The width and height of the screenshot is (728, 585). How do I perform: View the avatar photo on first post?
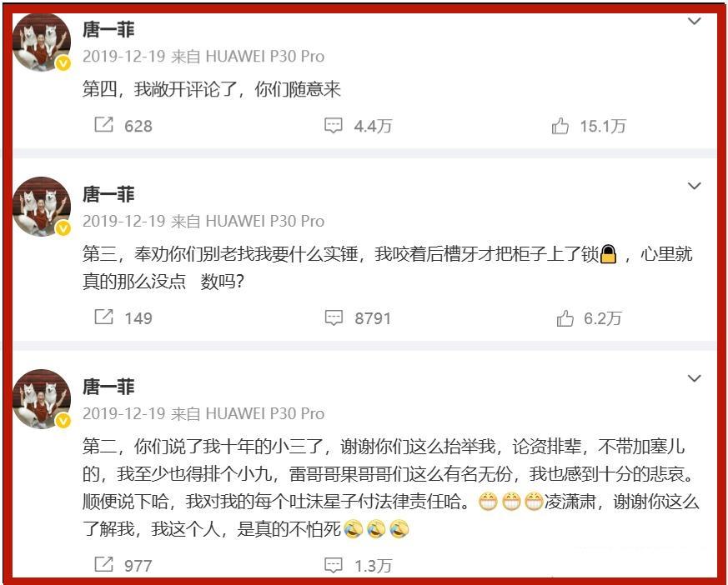point(42,42)
